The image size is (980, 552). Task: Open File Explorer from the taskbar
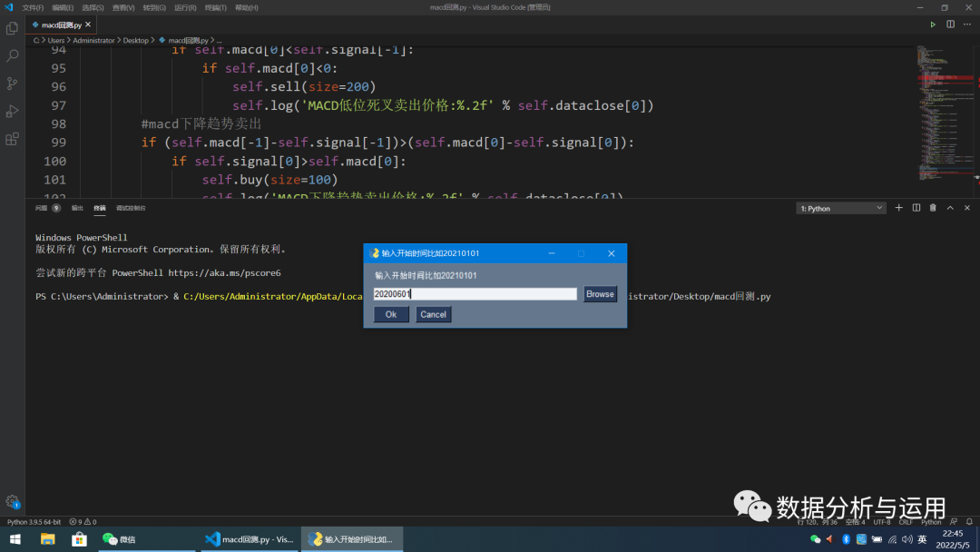coord(47,539)
